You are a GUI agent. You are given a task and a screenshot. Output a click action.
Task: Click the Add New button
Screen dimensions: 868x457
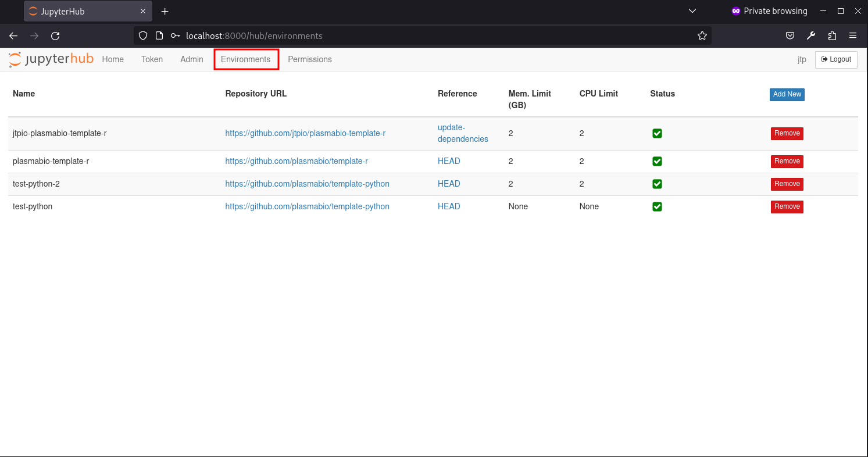(787, 94)
